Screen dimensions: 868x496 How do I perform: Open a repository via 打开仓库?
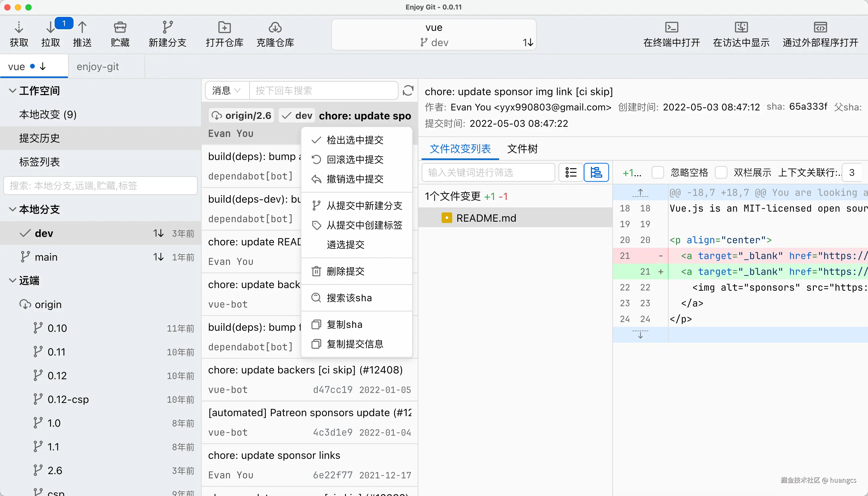[224, 33]
